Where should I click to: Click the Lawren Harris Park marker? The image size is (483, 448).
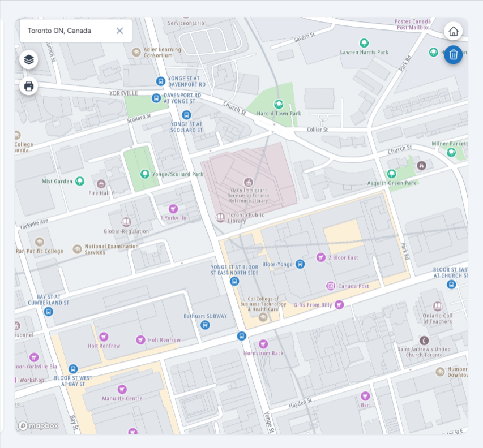pos(364,43)
